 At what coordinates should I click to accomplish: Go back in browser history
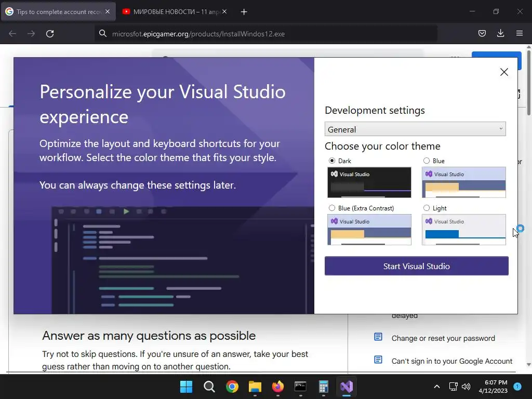(12, 34)
